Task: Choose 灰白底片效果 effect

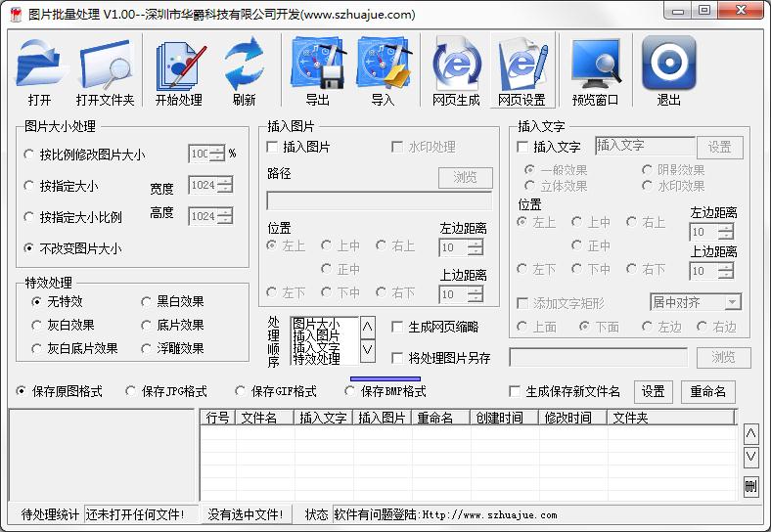Action: point(74,348)
